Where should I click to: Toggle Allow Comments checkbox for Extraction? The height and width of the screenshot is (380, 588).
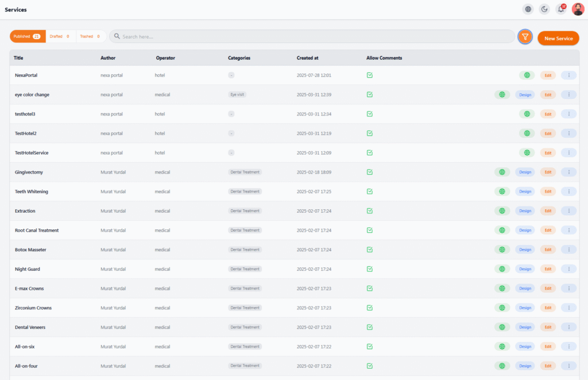click(370, 211)
